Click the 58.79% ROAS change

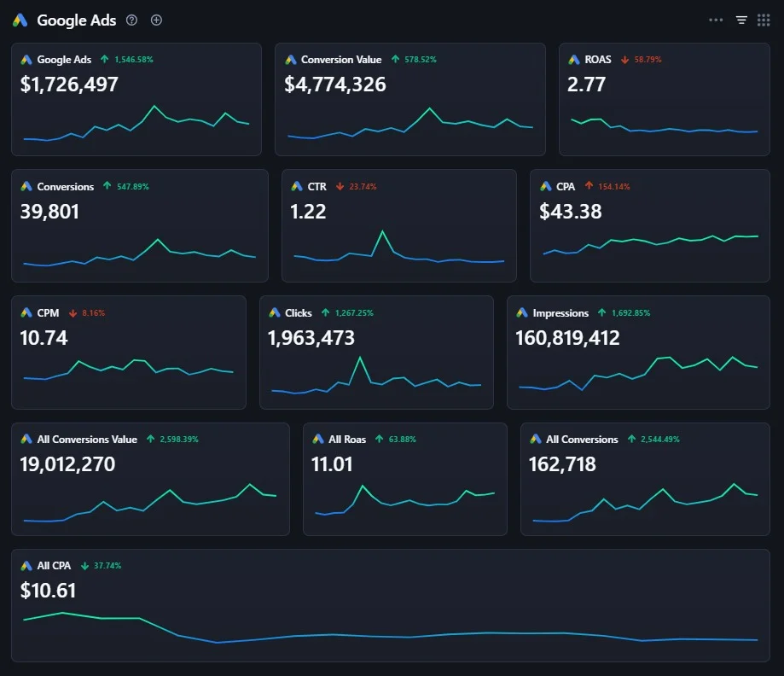click(x=648, y=60)
